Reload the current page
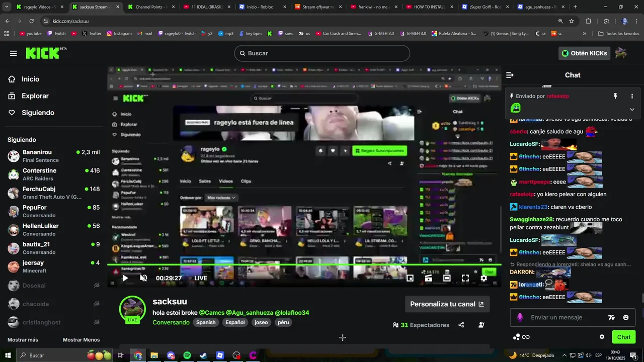 [x=31, y=21]
